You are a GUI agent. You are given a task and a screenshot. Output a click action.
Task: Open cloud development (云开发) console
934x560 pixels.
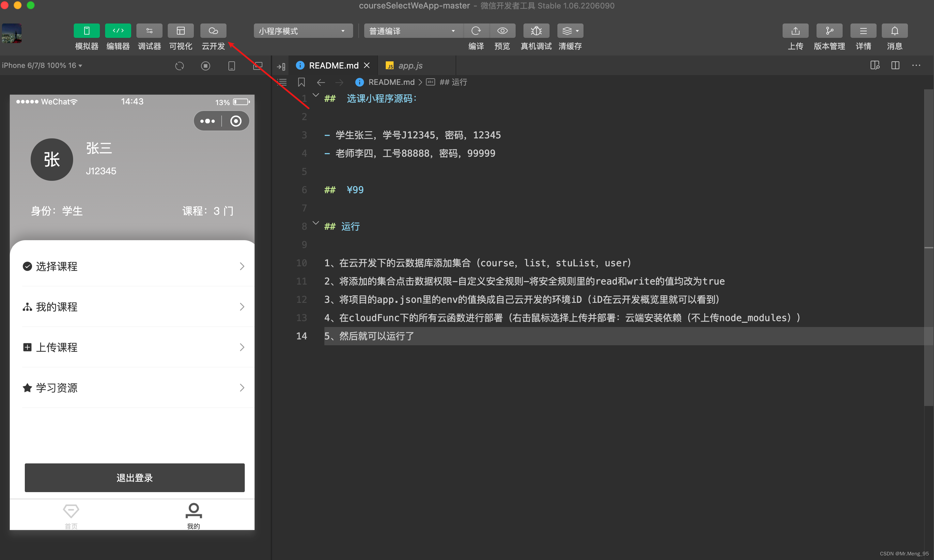click(213, 31)
